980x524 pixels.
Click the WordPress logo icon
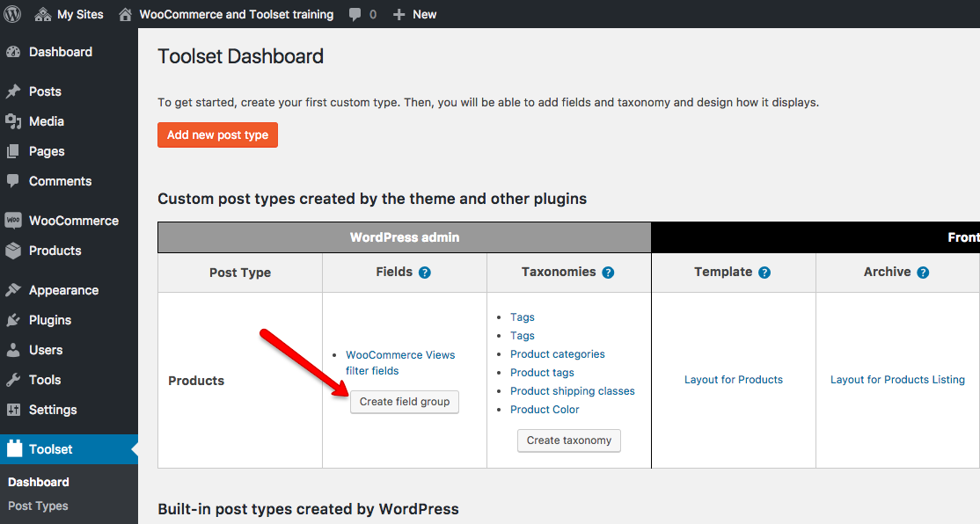click(12, 14)
